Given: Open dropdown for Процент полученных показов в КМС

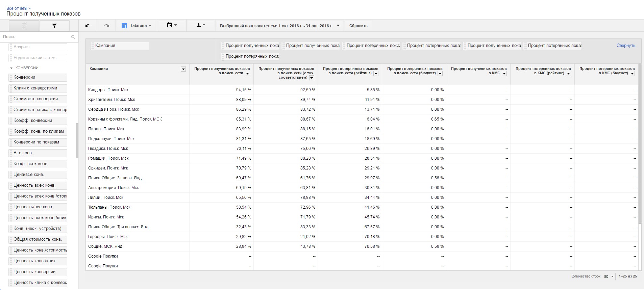Looking at the screenshot, I should click(x=504, y=74).
